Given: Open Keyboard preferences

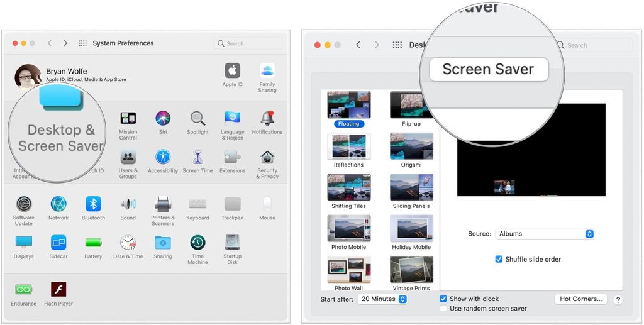Looking at the screenshot, I should click(197, 204).
